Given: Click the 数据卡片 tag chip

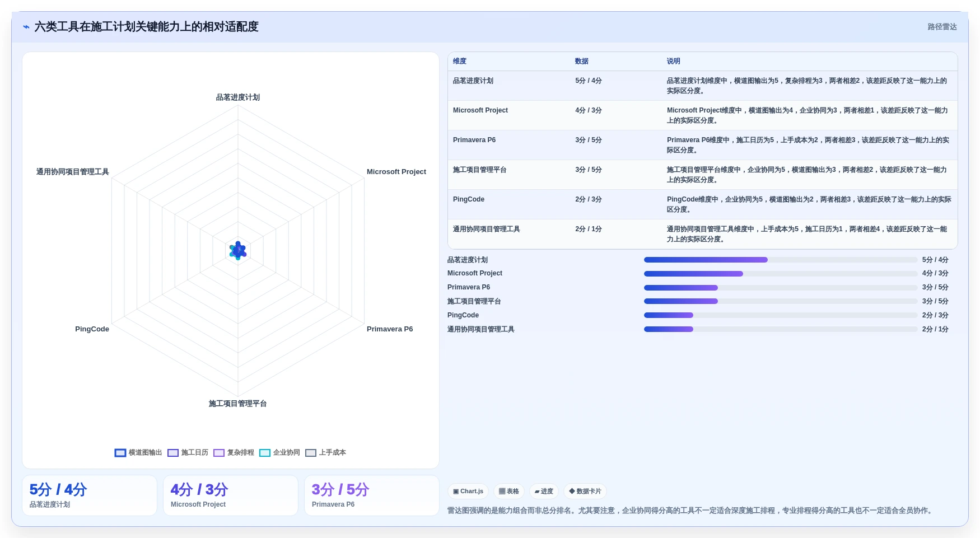Looking at the screenshot, I should coord(585,492).
